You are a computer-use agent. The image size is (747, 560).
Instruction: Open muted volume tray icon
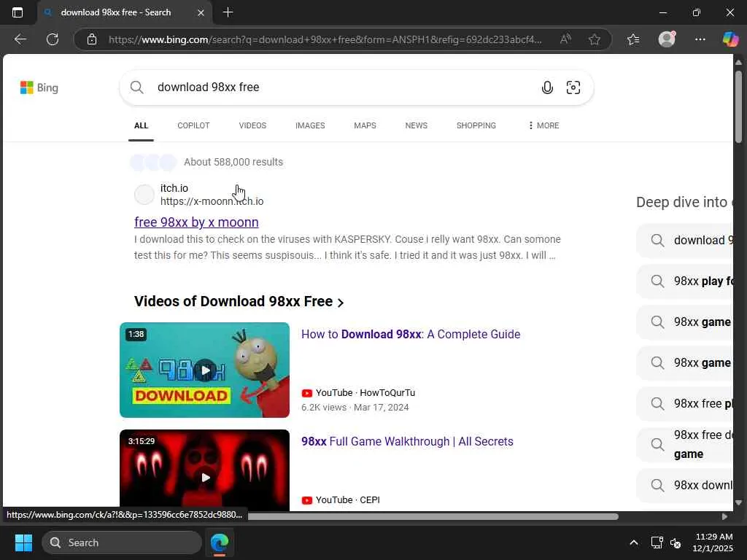(676, 542)
